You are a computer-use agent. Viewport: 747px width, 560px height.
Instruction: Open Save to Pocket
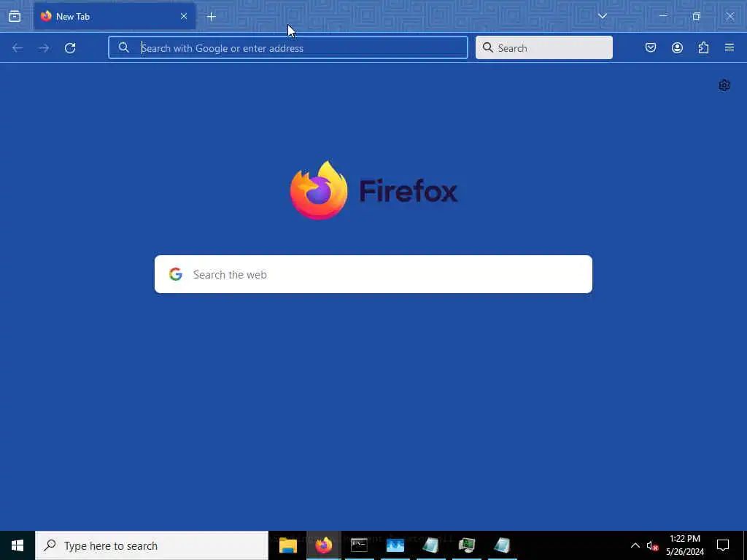651,47
